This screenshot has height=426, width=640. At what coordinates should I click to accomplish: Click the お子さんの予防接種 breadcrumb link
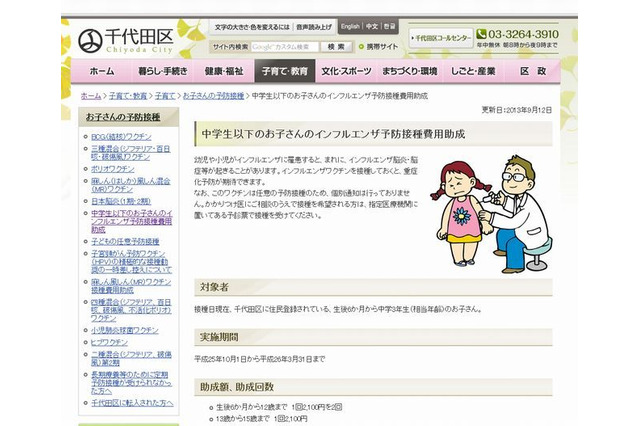213,96
